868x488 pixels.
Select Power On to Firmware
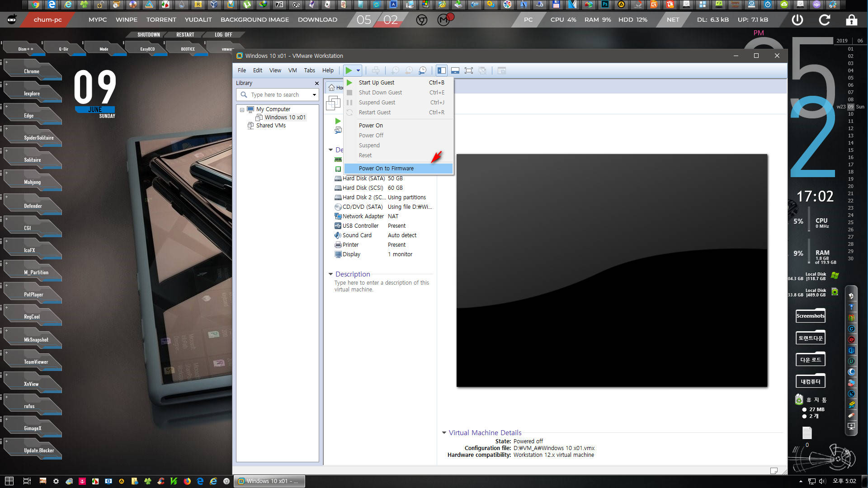(398, 169)
